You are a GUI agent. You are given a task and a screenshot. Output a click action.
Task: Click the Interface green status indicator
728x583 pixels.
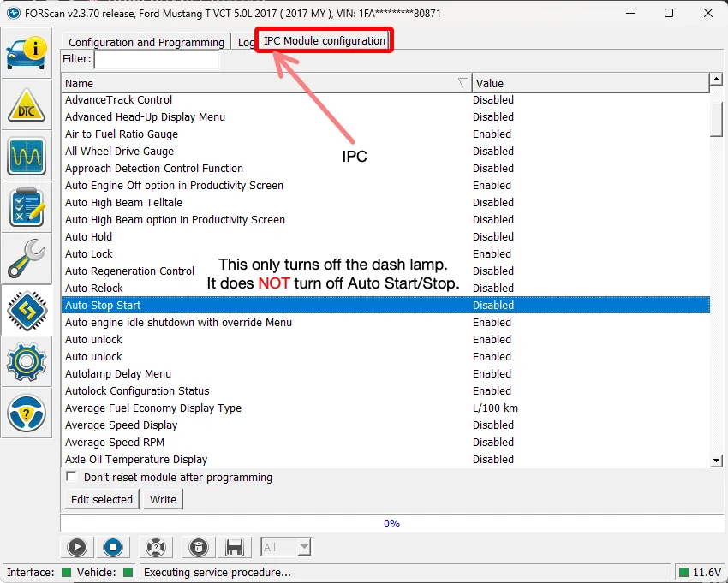click(67, 573)
